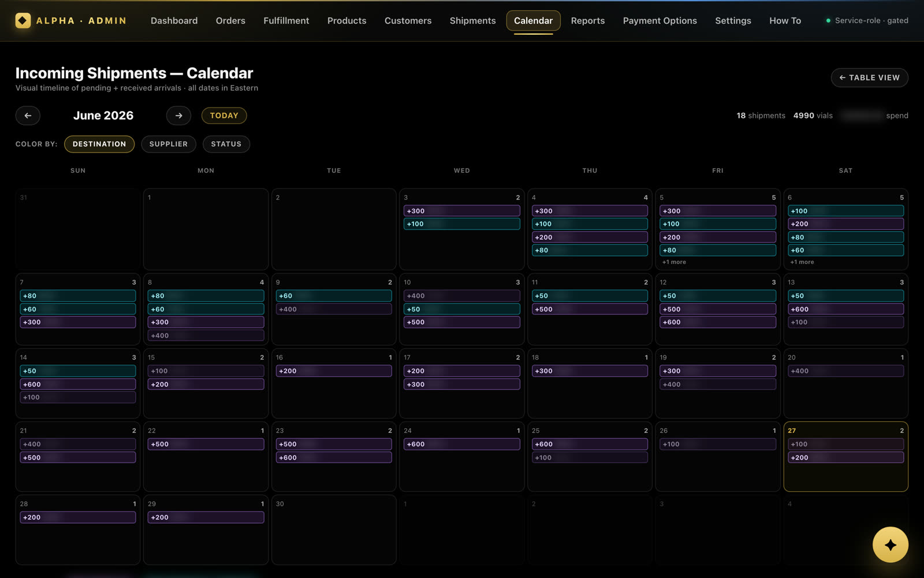Open the +200 shipment on June 4
924x578 pixels.
[590, 237]
